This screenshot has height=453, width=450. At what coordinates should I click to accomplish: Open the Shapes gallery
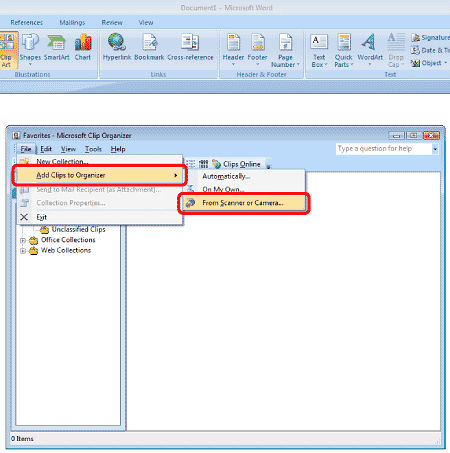[30, 50]
